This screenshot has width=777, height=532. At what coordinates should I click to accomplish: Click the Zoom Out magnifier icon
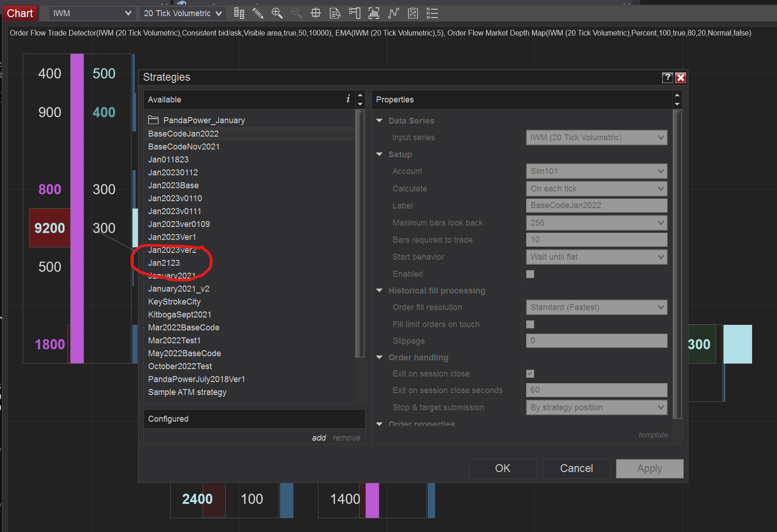click(297, 13)
